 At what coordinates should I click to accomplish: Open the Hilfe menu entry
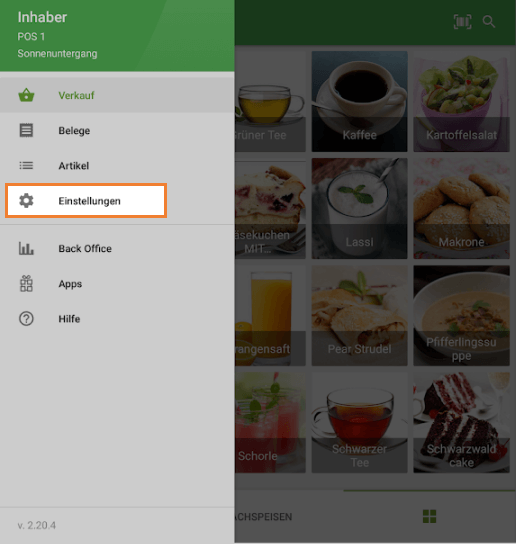(x=117, y=318)
